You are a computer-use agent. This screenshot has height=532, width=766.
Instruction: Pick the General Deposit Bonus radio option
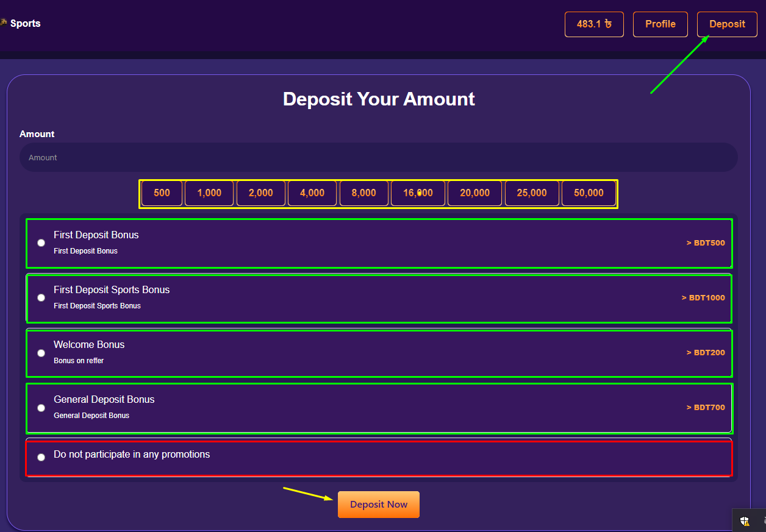coord(41,408)
